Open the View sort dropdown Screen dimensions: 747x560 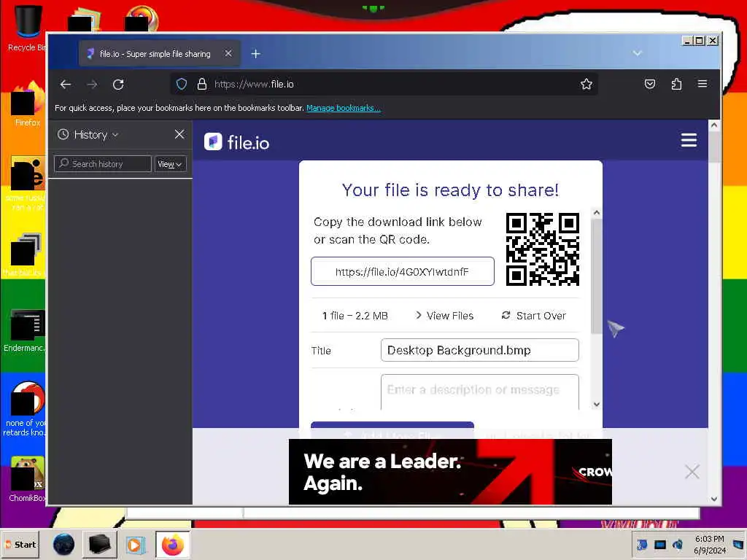[170, 164]
